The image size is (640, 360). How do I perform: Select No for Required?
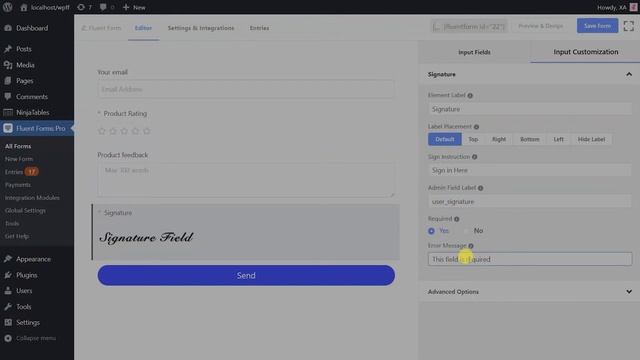coord(466,231)
